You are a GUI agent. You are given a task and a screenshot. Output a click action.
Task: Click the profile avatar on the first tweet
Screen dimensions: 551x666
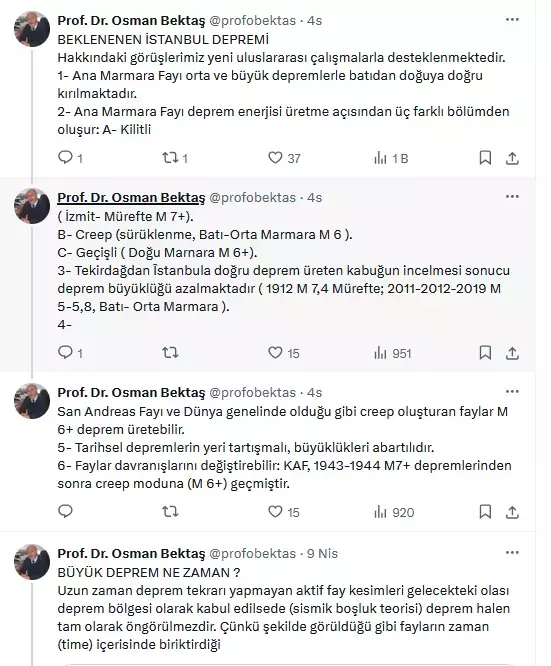point(32,28)
